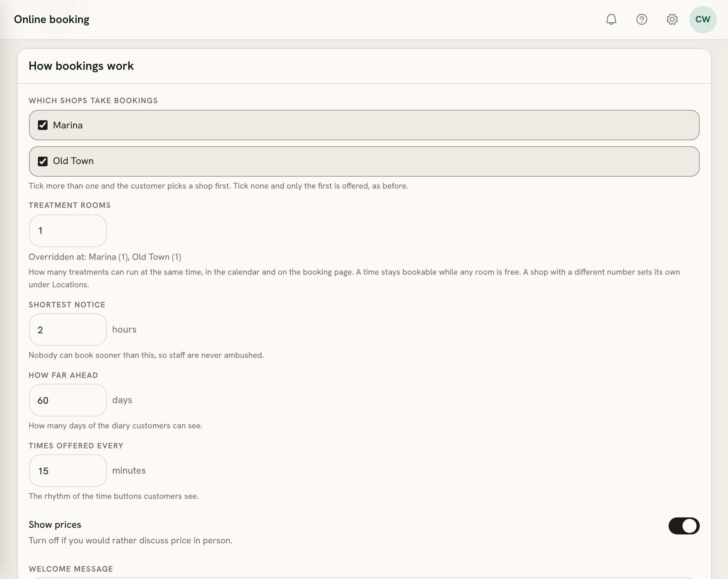Open the CW profile avatar
The height and width of the screenshot is (579, 728).
pyautogui.click(x=703, y=19)
